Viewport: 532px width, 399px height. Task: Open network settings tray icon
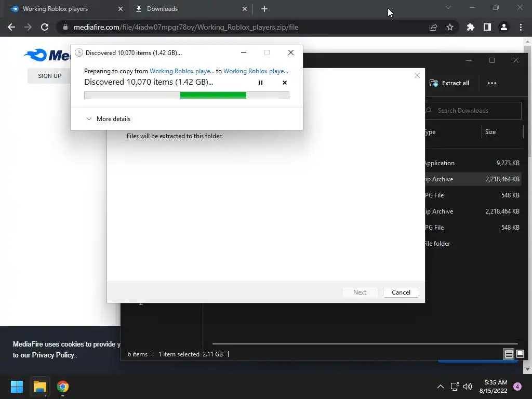455,387
